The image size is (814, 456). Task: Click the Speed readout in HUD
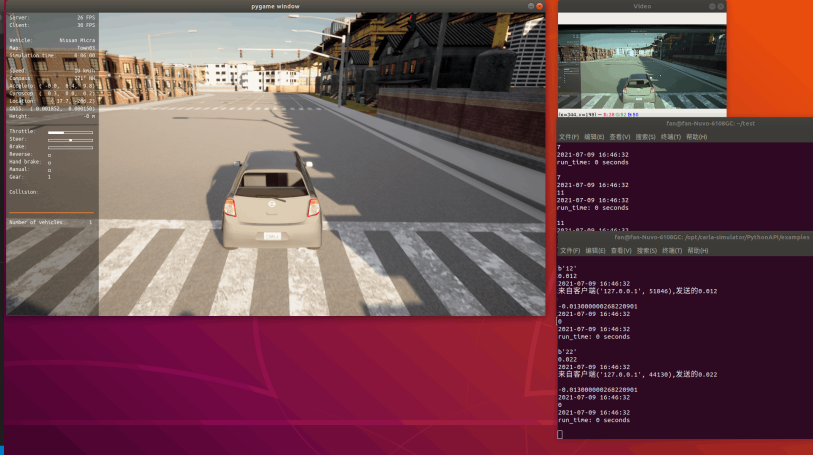52,71
